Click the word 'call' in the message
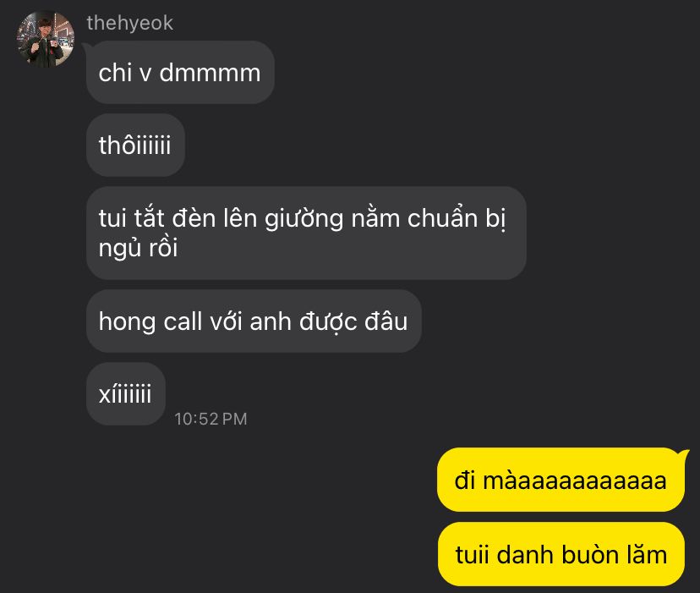700x593 pixels. click(183, 321)
